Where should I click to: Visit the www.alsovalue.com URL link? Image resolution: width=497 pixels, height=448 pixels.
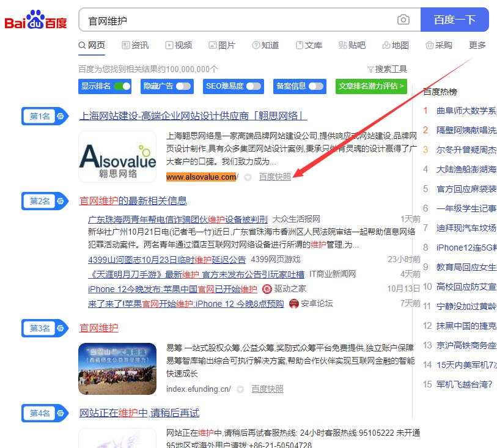[202, 177]
